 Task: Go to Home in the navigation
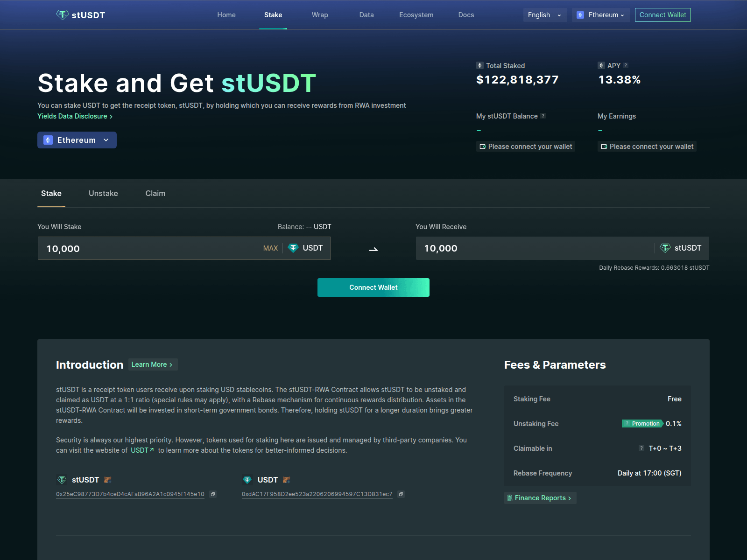(226, 15)
